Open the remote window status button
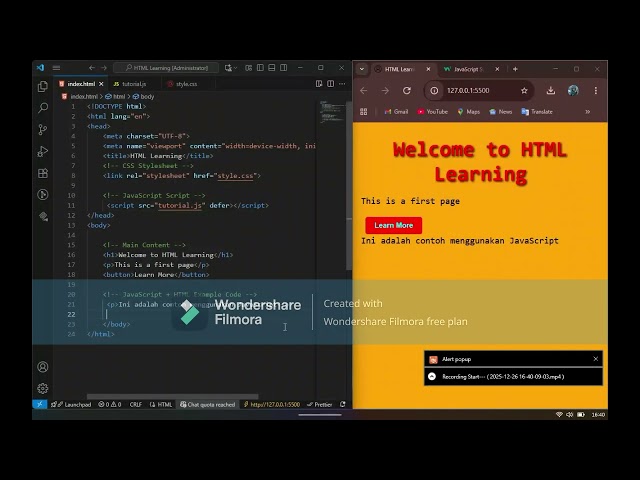The height and width of the screenshot is (480, 640). point(40,404)
